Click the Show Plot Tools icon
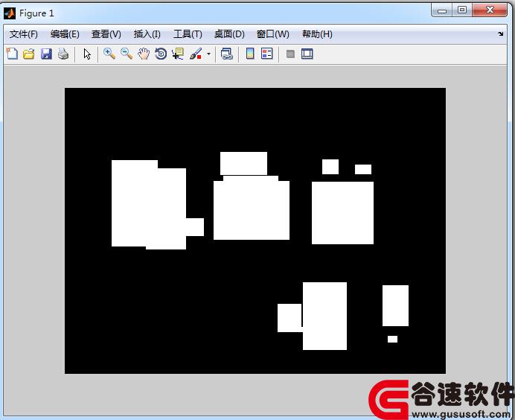The image size is (515, 420). 307,54
